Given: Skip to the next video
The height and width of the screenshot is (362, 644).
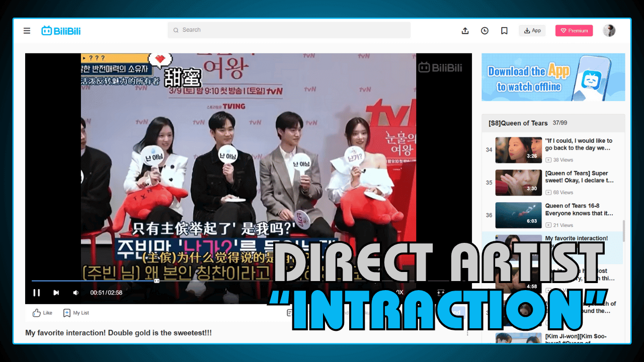Looking at the screenshot, I should coord(56,293).
